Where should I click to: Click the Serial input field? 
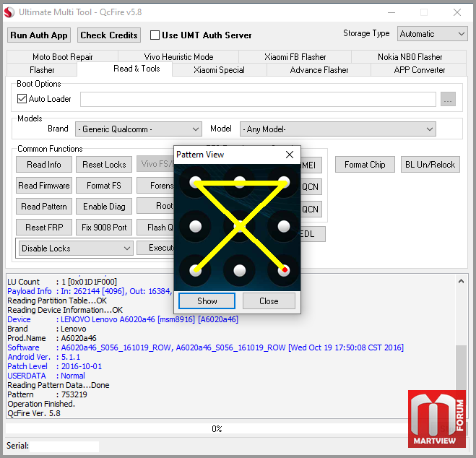(x=64, y=446)
